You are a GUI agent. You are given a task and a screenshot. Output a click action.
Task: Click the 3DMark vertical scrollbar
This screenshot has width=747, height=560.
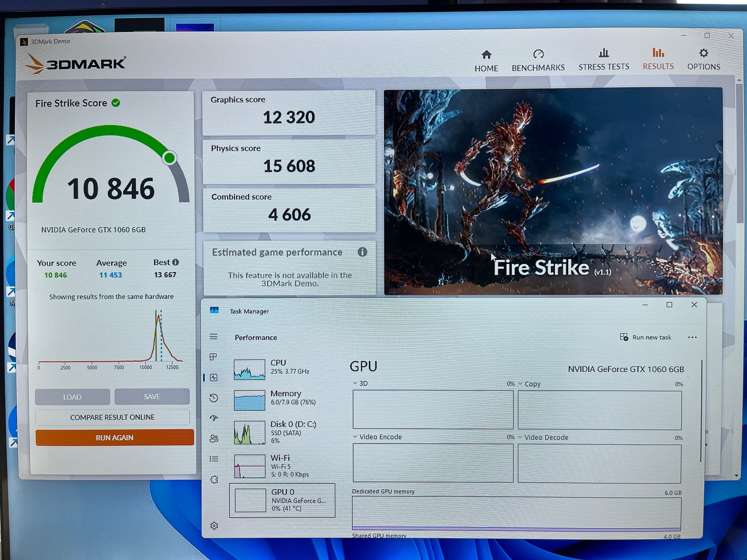tap(739, 153)
